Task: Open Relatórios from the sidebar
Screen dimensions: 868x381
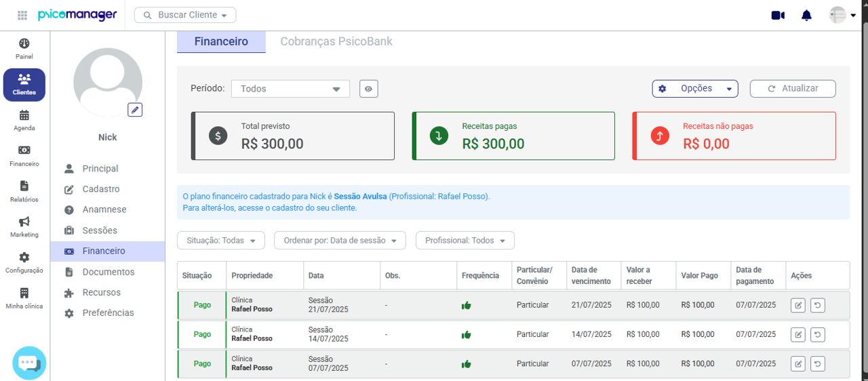Action: tap(24, 192)
